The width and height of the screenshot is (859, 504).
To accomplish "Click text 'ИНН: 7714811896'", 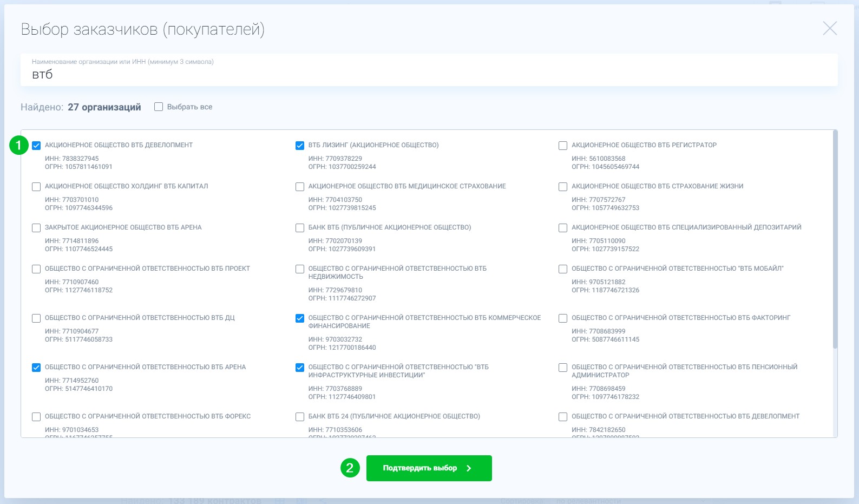I will (x=72, y=241).
